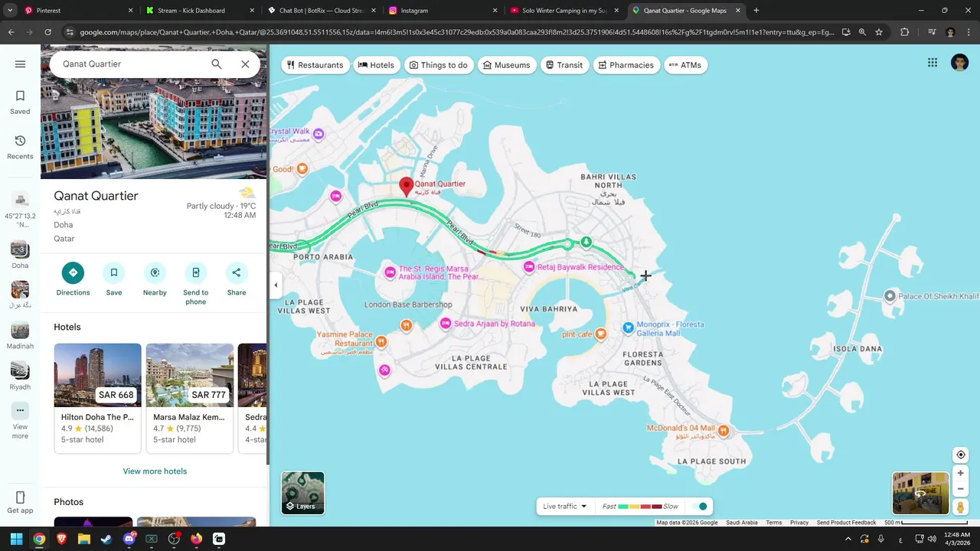The height and width of the screenshot is (551, 980).
Task: Click the Palace Of Sheikh Khalifa marker
Action: click(x=890, y=295)
